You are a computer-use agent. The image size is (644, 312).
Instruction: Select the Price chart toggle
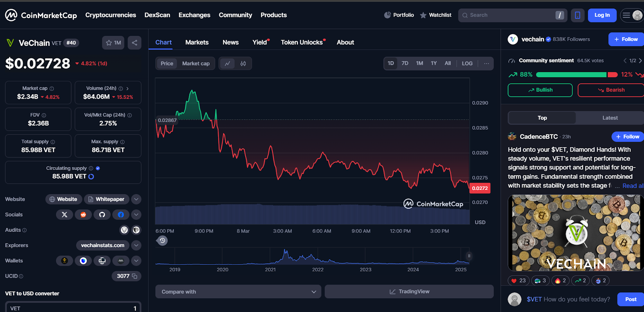[x=167, y=64]
